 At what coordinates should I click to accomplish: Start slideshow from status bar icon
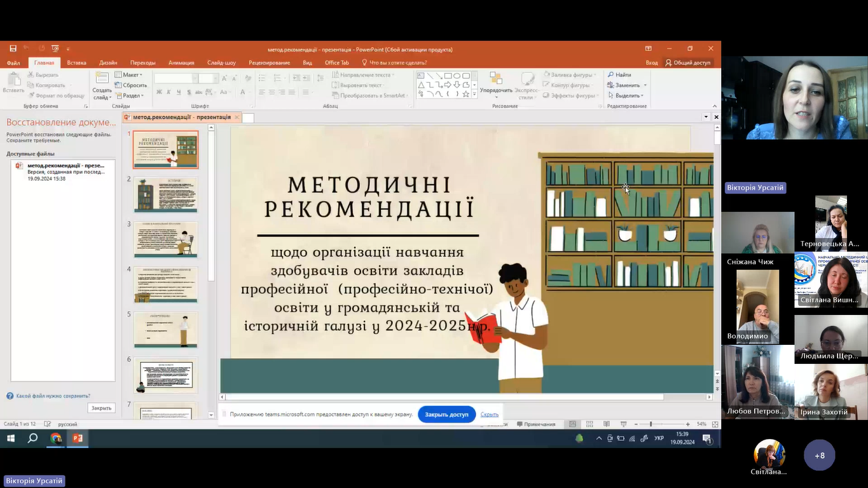point(623,424)
